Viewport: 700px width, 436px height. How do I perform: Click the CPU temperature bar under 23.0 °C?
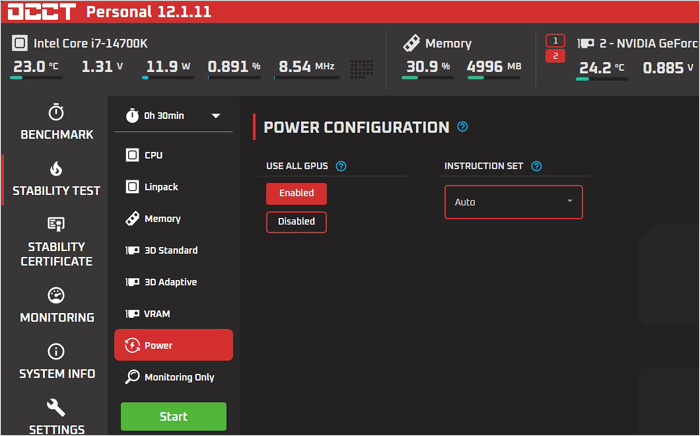pos(36,78)
